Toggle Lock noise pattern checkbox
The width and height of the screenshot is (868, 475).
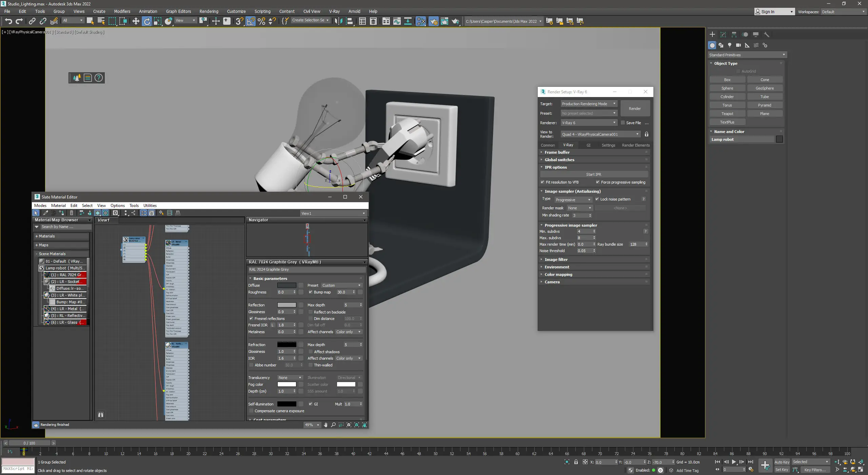[597, 199]
